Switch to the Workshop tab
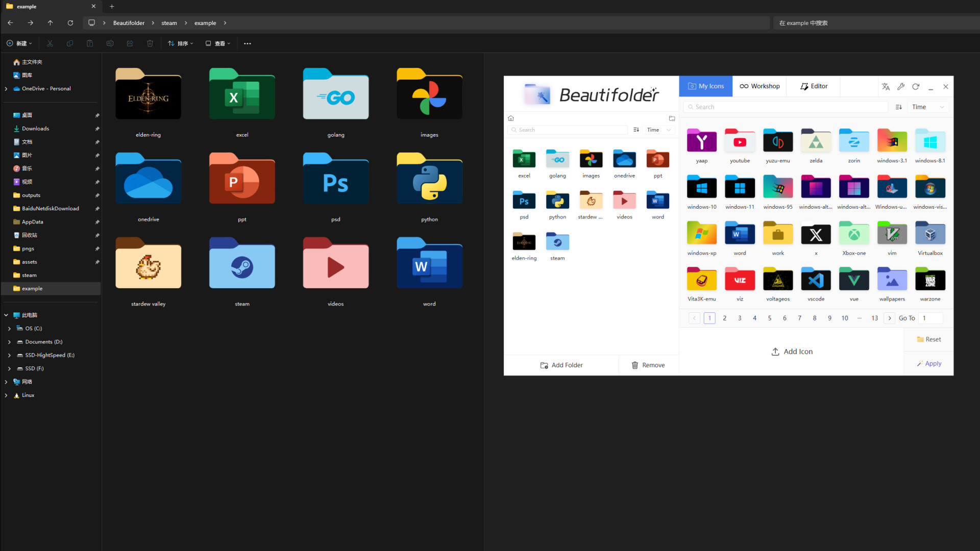The height and width of the screenshot is (551, 980). click(759, 86)
